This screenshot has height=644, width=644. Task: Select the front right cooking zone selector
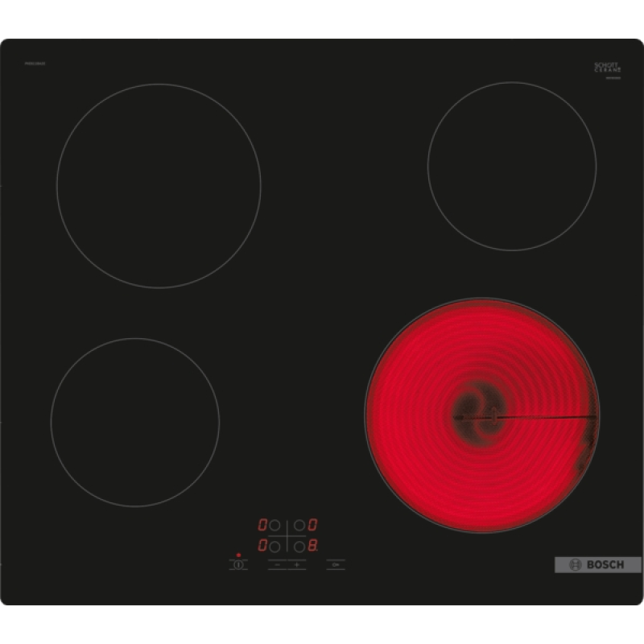[299, 546]
